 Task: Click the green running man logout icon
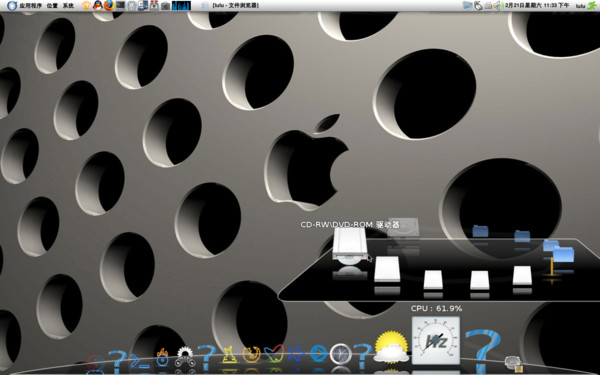coord(592,5)
